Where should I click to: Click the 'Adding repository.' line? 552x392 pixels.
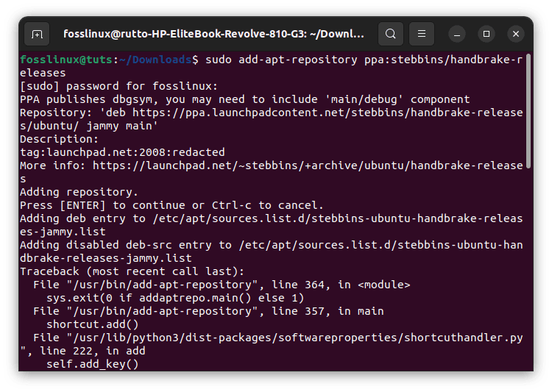(79, 192)
